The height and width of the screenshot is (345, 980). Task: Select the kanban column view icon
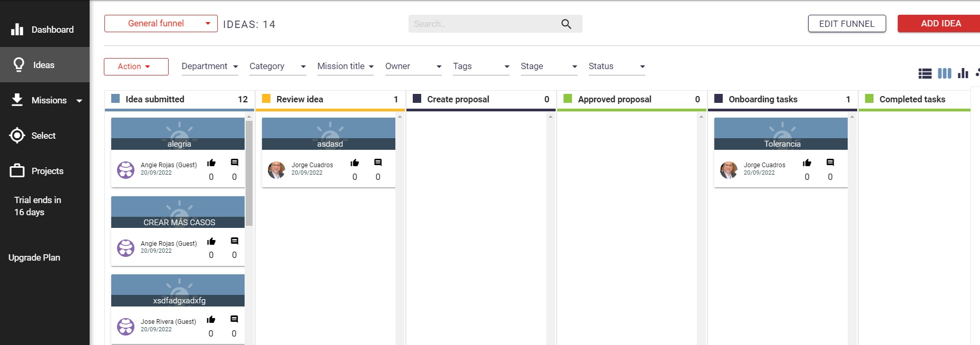pos(944,73)
